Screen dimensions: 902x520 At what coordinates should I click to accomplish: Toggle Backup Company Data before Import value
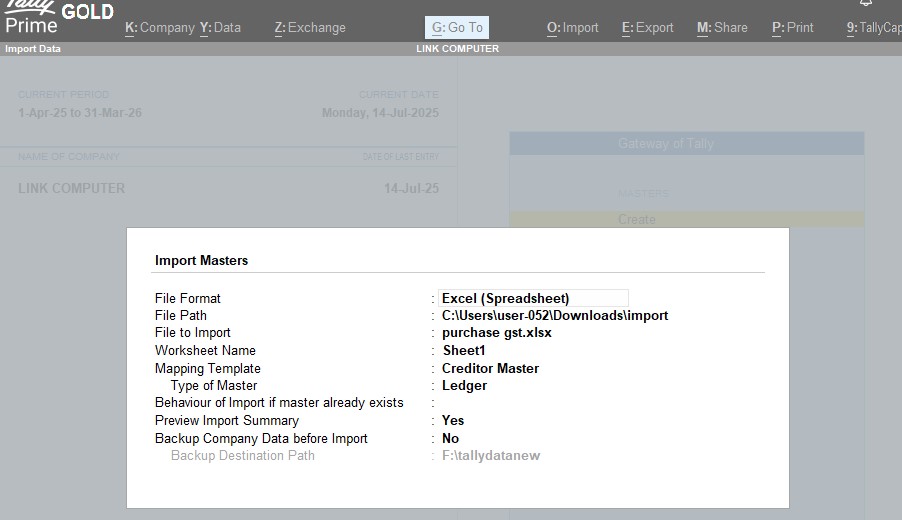450,439
